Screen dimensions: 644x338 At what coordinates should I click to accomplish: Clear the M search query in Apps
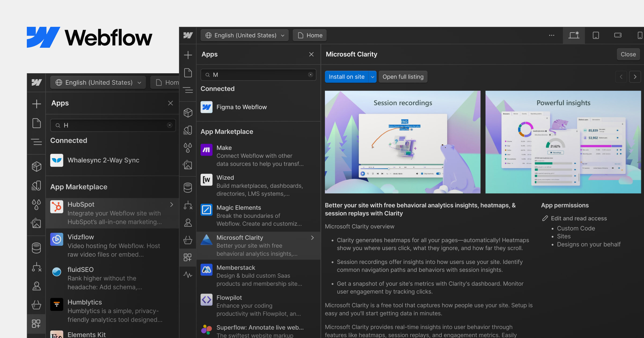tap(310, 75)
